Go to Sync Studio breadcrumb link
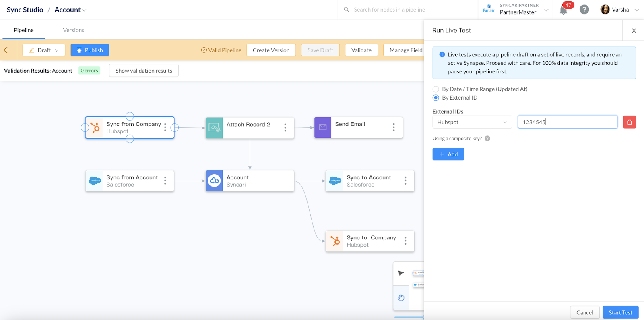This screenshot has width=644, height=320. 25,10
